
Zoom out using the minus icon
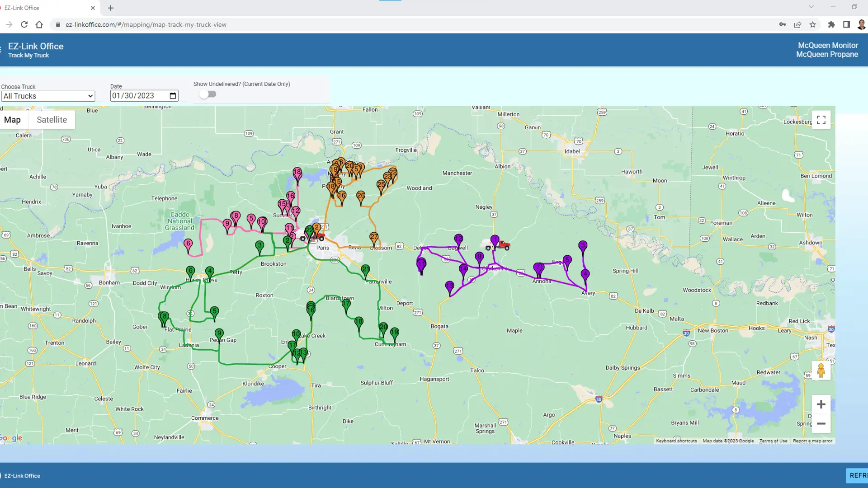(x=821, y=423)
